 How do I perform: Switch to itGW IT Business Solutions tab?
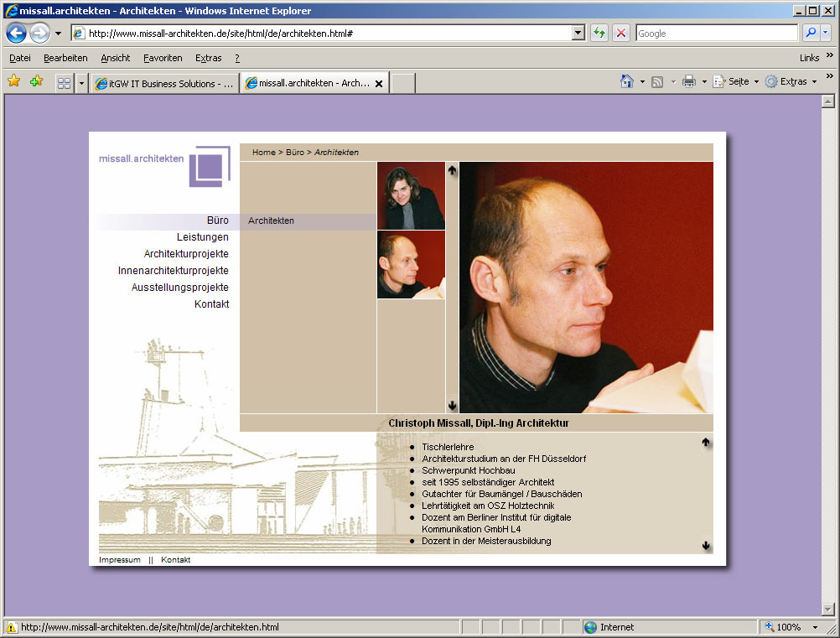point(164,83)
